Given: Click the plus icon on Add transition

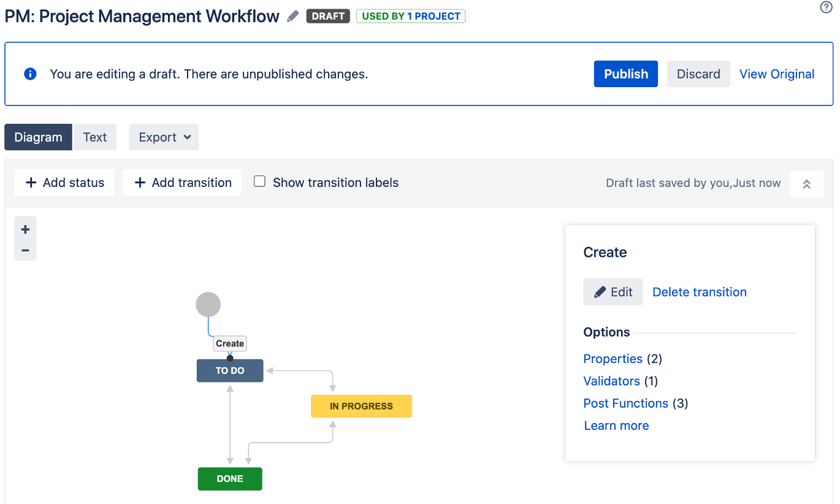Looking at the screenshot, I should [x=140, y=182].
